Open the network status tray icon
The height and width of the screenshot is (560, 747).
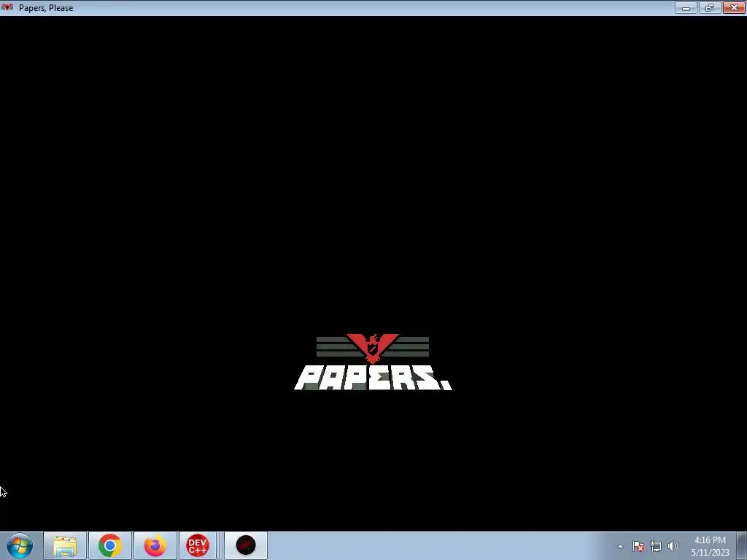656,546
